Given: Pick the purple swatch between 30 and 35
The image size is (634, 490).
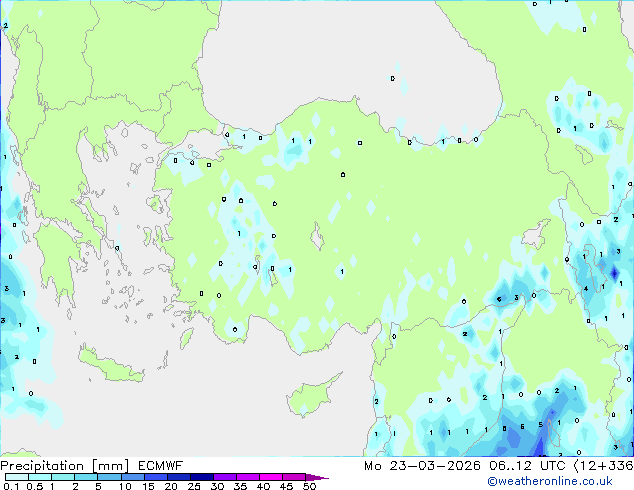Looking at the screenshot, I should (225, 477).
